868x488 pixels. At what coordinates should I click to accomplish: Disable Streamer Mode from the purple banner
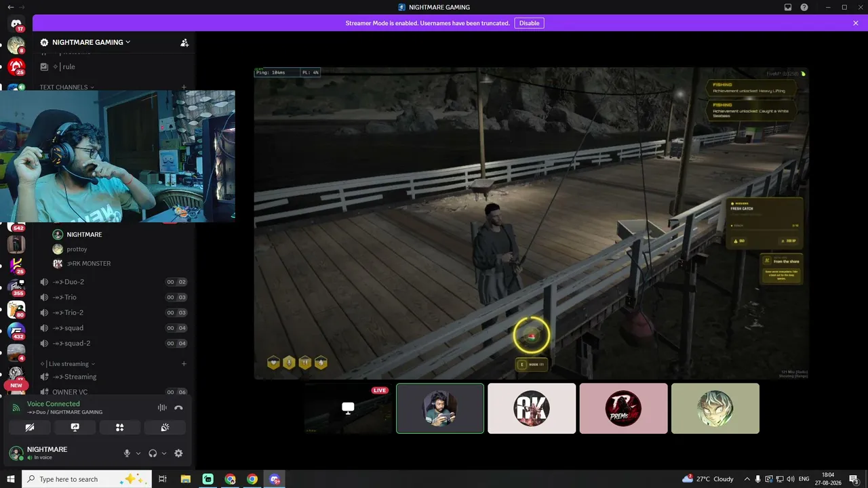tap(529, 23)
